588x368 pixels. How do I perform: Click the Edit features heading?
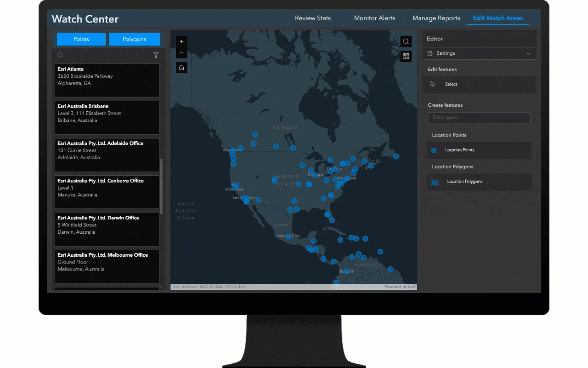[x=442, y=69]
